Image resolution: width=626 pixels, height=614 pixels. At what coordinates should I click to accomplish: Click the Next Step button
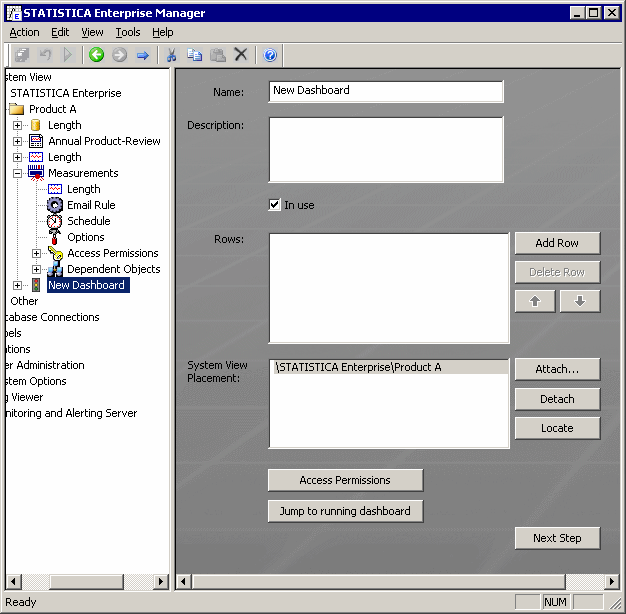tap(557, 538)
